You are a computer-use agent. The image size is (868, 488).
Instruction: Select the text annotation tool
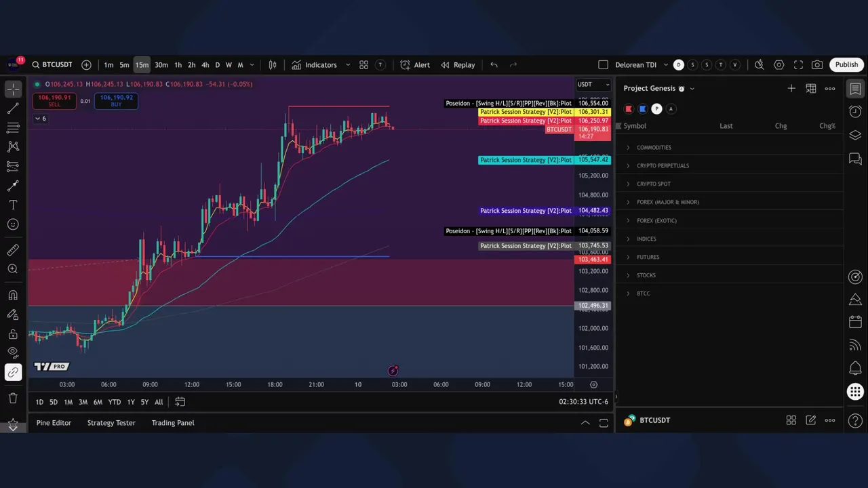coord(13,205)
